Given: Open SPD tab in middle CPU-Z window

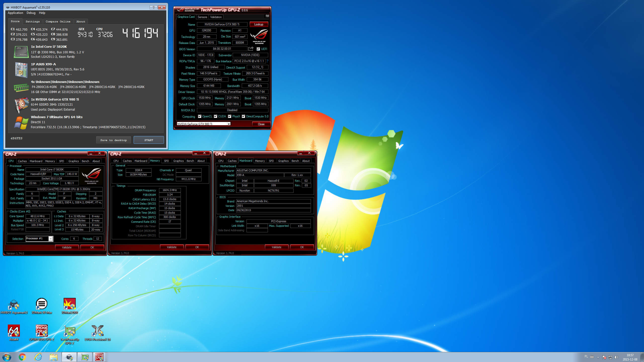Looking at the screenshot, I should click(166, 161).
